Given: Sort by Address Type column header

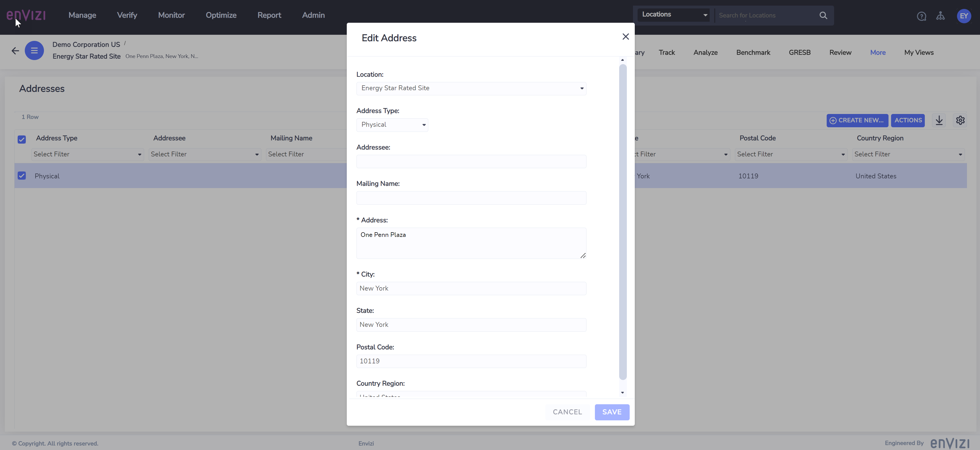Looking at the screenshot, I should [57, 138].
